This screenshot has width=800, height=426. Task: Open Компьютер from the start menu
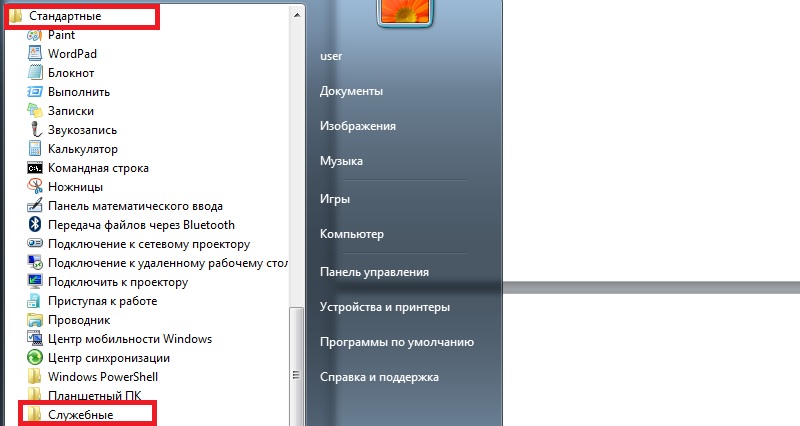click(x=352, y=234)
